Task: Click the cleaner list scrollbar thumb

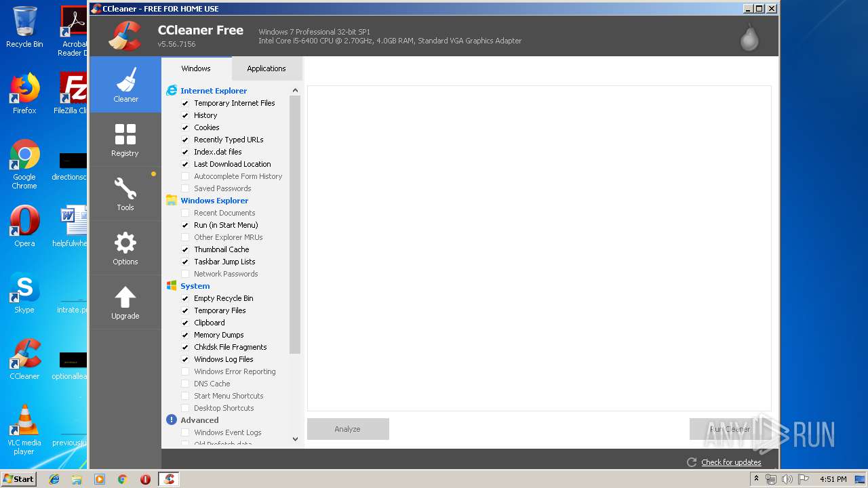Action: tap(295, 224)
